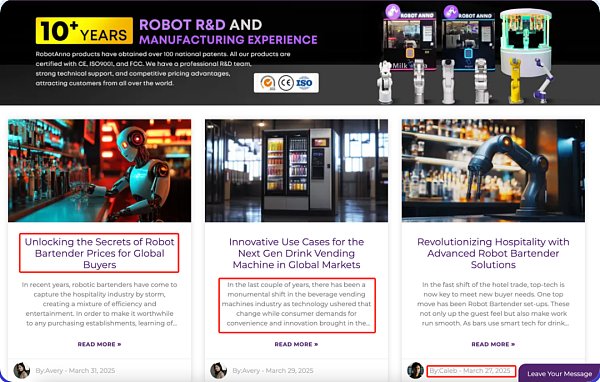This screenshot has width=600, height=382.
Task: Click Avery's avatar on March 29 post
Action: [218, 371]
